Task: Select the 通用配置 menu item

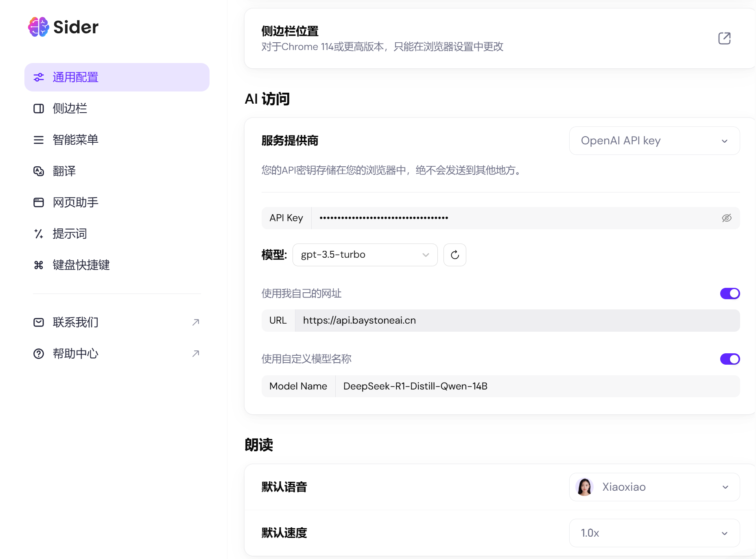Action: (x=117, y=77)
